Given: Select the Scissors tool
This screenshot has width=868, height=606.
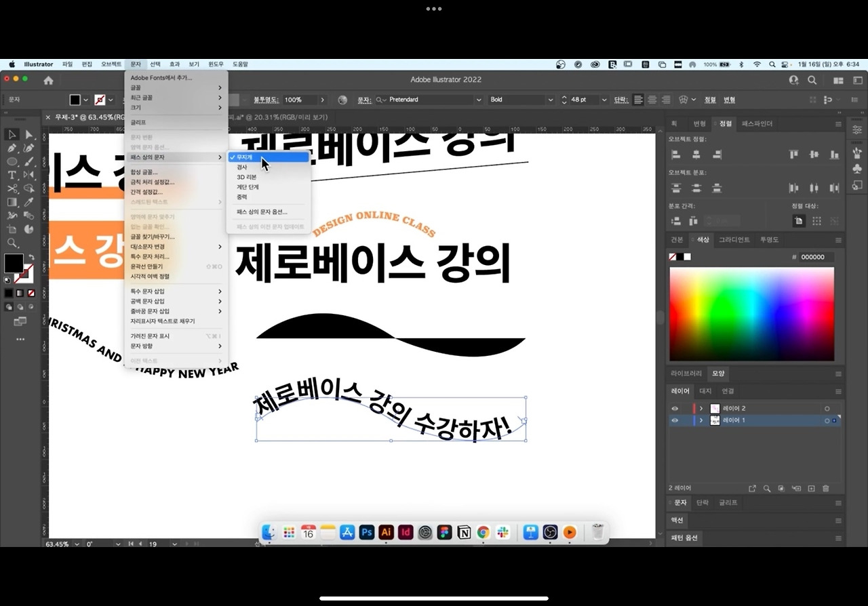Looking at the screenshot, I should [x=12, y=190].
